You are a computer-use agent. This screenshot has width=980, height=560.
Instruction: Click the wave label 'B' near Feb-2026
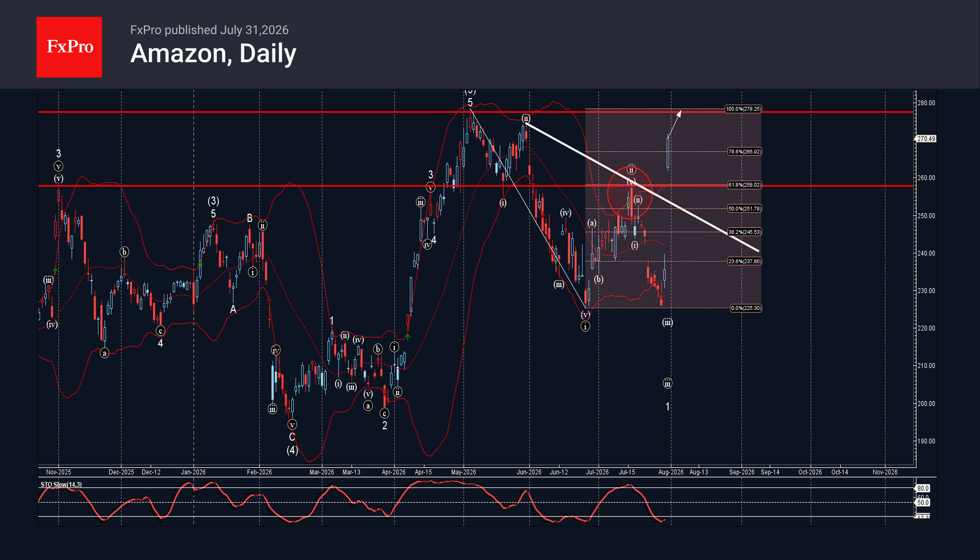coord(250,218)
